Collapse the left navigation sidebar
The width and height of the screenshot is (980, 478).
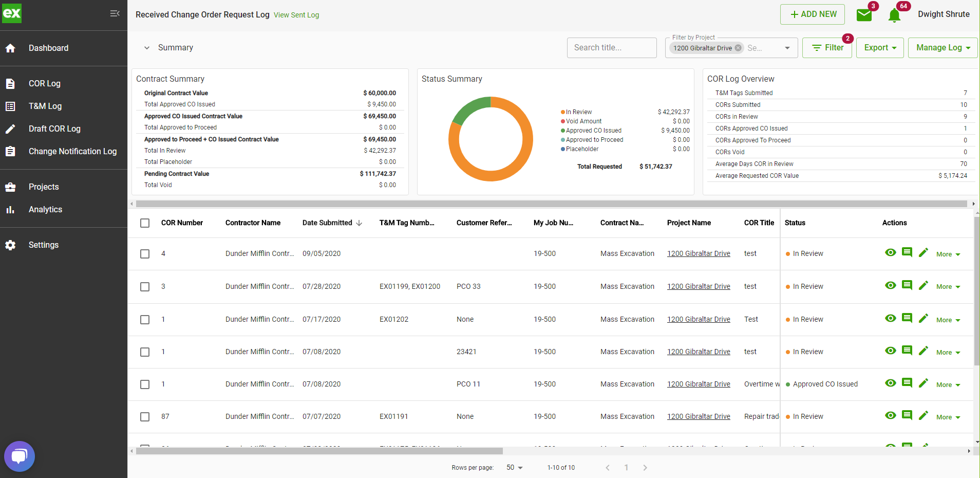coord(115,13)
